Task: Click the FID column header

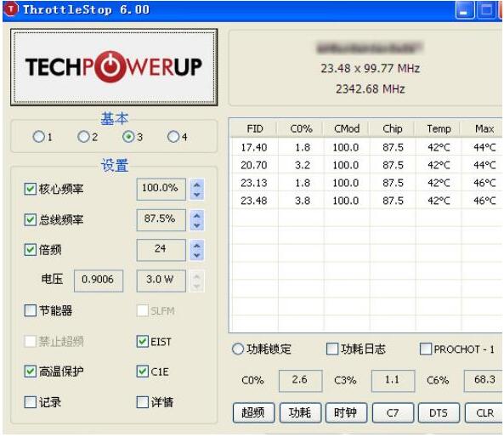Action: [x=254, y=128]
